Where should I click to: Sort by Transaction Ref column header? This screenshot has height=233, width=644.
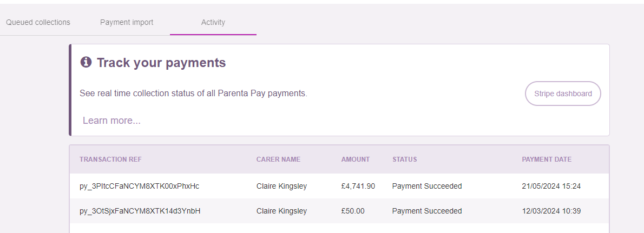click(x=110, y=159)
